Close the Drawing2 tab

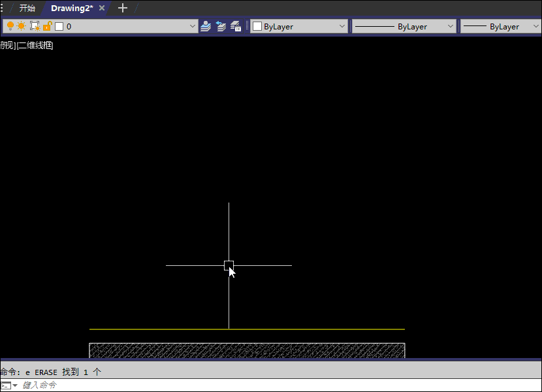(x=102, y=8)
